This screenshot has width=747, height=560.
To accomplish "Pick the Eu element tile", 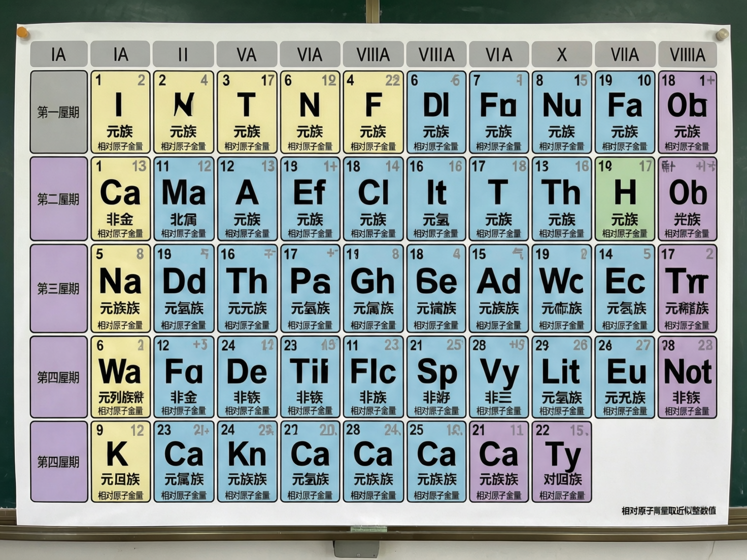I will click(624, 376).
